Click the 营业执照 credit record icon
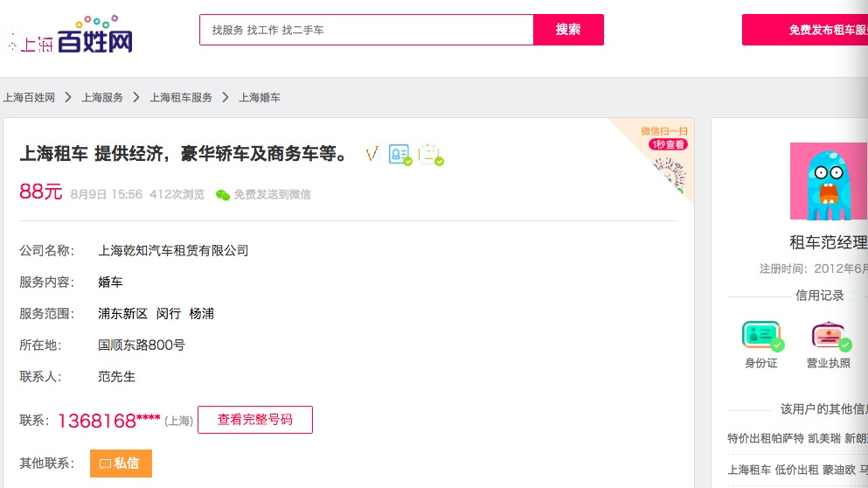This screenshot has width=868, height=488. 828,337
